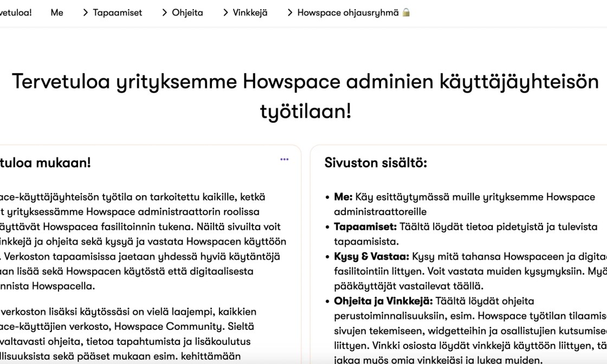Click the lock icon after Howspace ohjausryhmä

pyautogui.click(x=406, y=12)
